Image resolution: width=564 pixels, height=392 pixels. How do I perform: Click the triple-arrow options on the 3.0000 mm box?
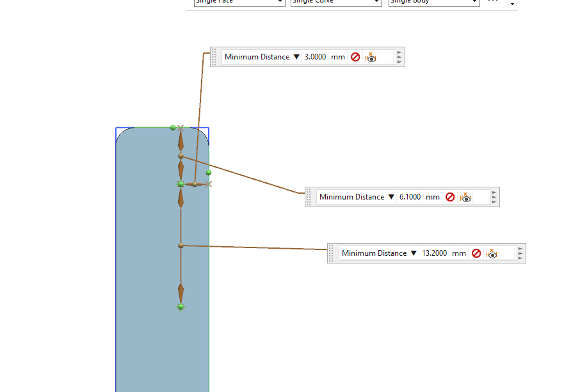(x=399, y=57)
